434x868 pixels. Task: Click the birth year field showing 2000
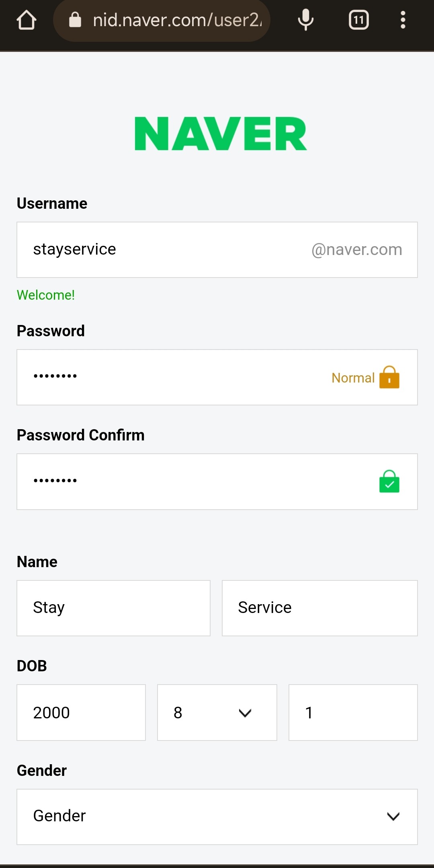pyautogui.click(x=81, y=712)
